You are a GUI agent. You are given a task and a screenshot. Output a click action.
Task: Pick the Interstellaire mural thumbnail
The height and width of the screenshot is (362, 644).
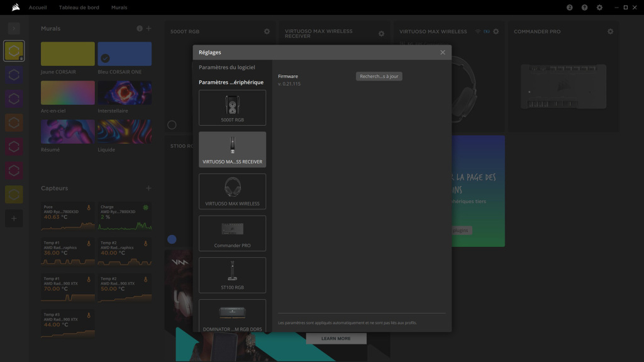(x=125, y=93)
